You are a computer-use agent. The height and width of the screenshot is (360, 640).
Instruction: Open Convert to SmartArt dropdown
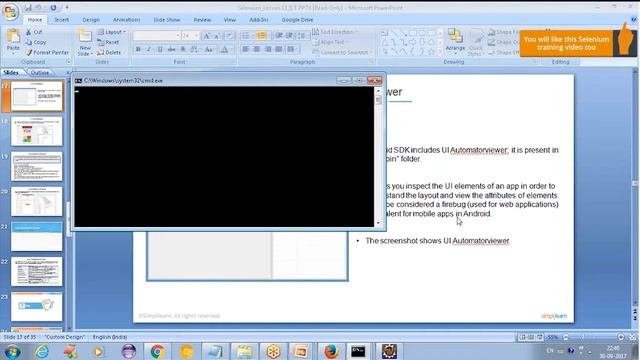coord(342,52)
